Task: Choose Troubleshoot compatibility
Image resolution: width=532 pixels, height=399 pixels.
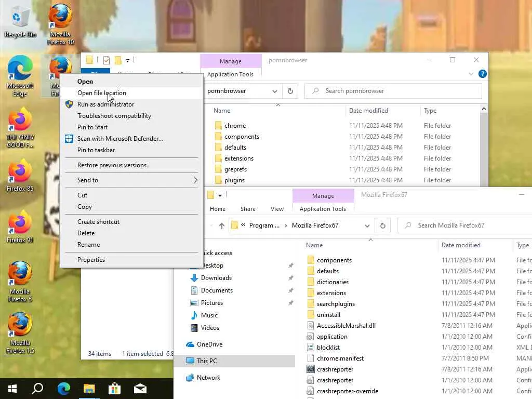Action: pos(131,116)
